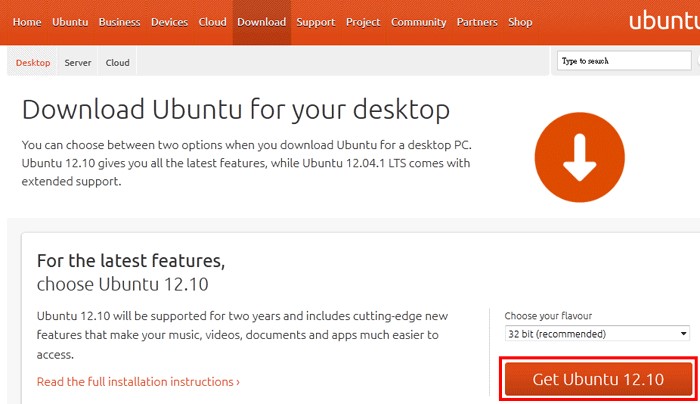Open the flavour dropdown arrow

point(683,333)
